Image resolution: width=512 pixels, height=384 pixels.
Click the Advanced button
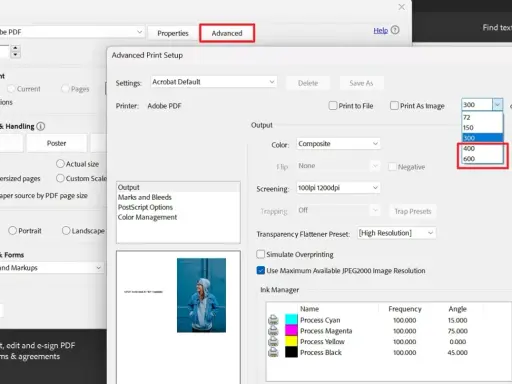click(227, 33)
